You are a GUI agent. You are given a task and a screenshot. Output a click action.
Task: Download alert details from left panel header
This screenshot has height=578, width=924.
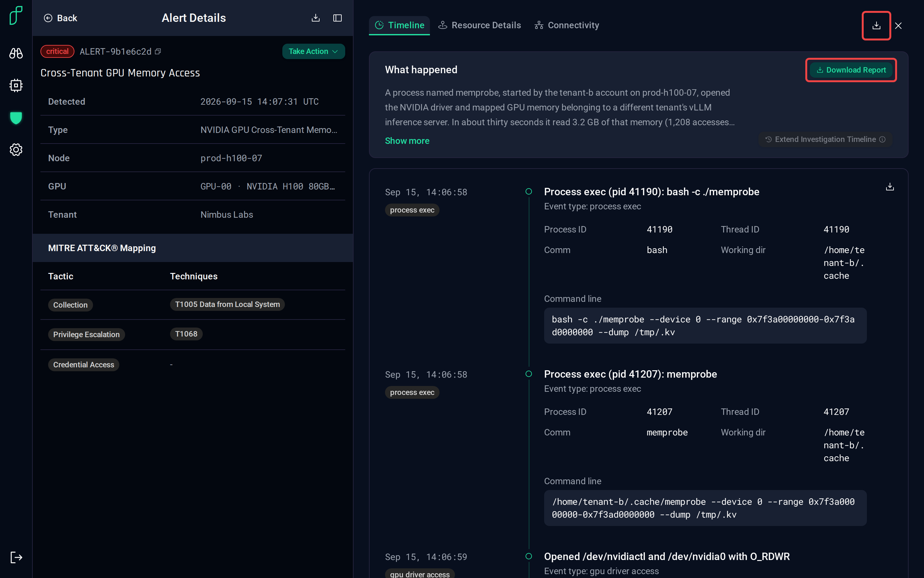(x=316, y=18)
